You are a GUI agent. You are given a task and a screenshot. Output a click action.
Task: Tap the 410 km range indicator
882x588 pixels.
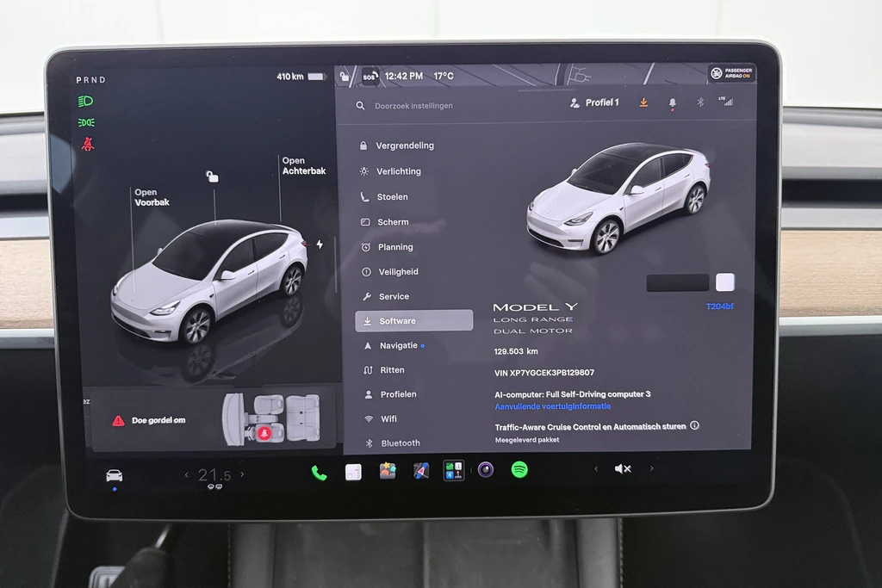pyautogui.click(x=301, y=77)
